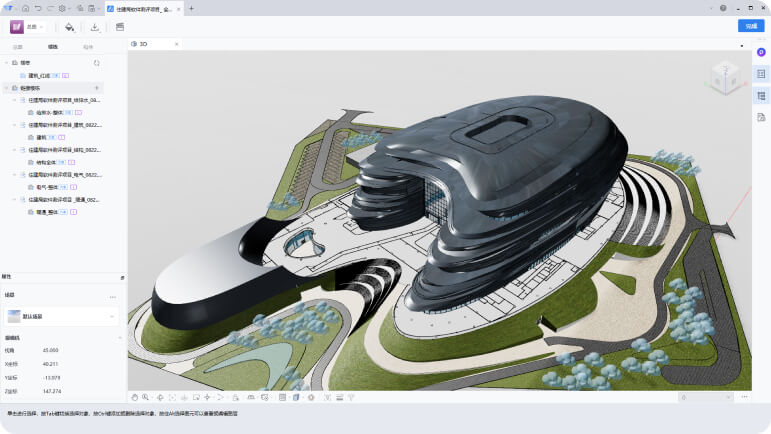Activate the zoom magnifier tool
The image size is (771, 434).
click(x=146, y=397)
